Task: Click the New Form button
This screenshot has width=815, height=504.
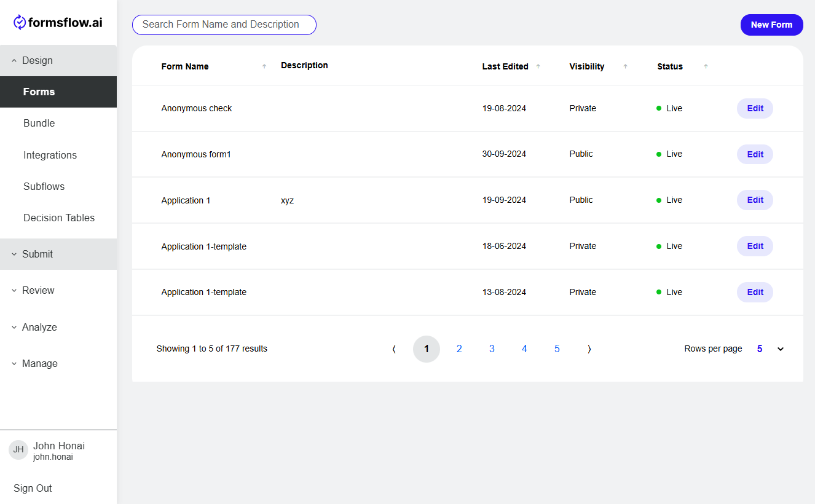Action: (771, 25)
